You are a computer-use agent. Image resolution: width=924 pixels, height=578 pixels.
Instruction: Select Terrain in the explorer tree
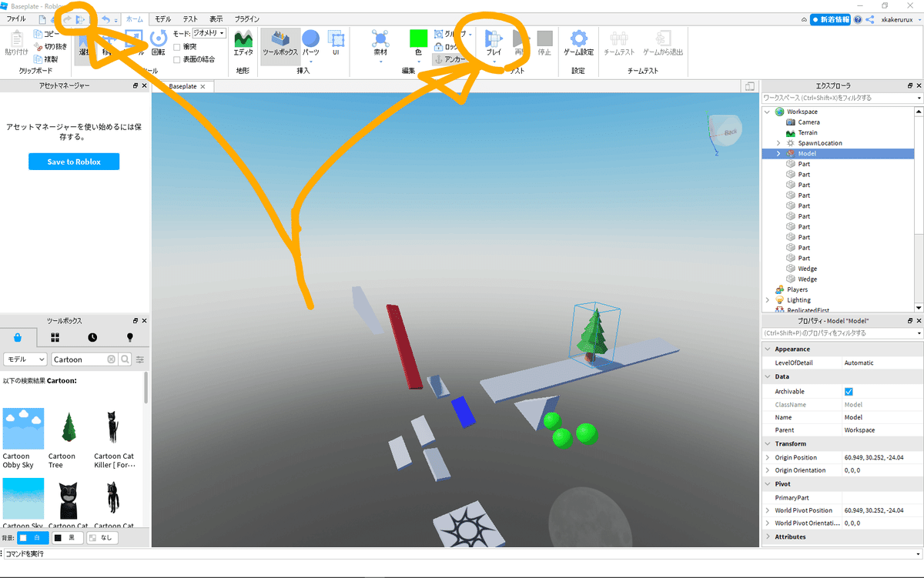tap(808, 132)
